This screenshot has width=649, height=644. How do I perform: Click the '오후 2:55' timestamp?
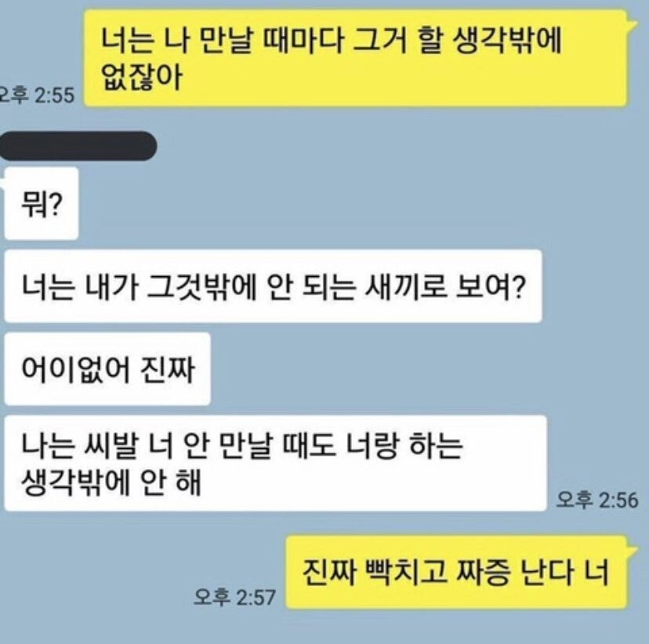(38, 95)
